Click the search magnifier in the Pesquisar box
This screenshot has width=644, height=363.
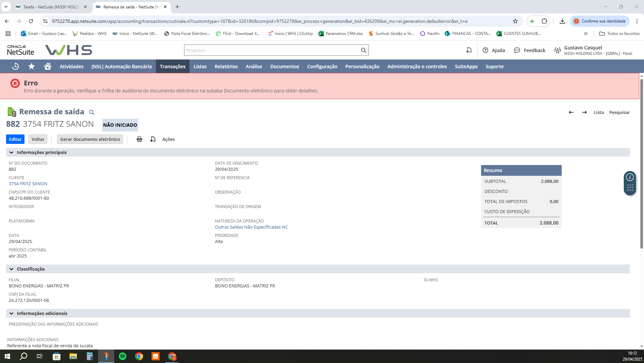pos(363,50)
